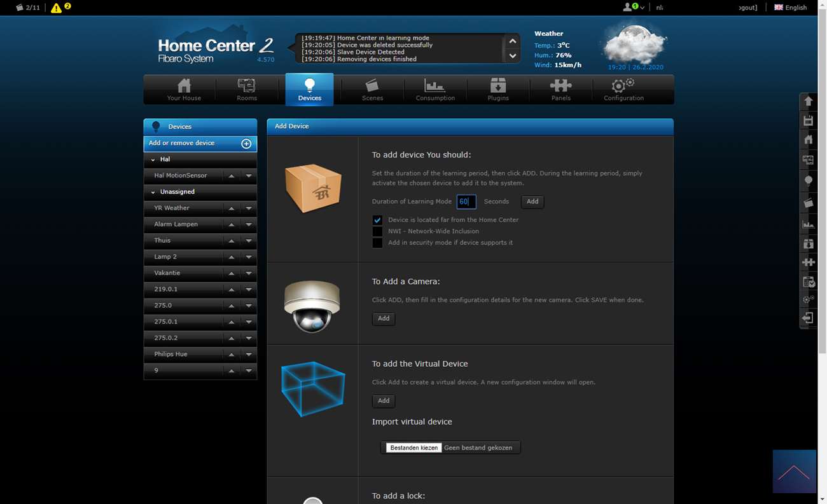Viewport: 827px width, 504px height.
Task: Click Add button next to learning mode Seconds
Action: coord(532,201)
